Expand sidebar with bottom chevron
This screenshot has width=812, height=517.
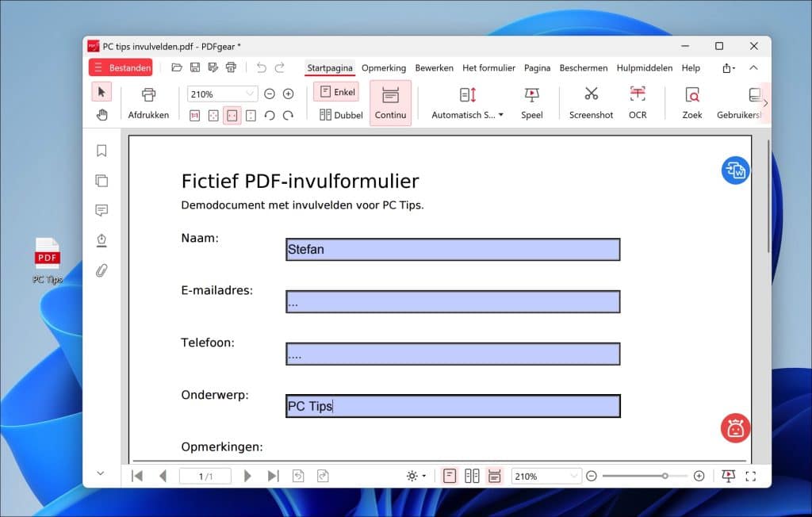click(x=101, y=473)
